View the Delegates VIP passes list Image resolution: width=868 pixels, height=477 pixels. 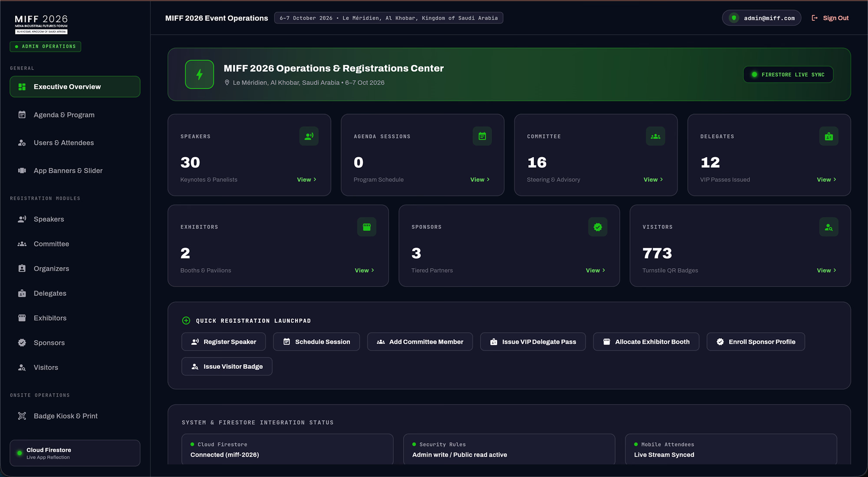coord(826,179)
